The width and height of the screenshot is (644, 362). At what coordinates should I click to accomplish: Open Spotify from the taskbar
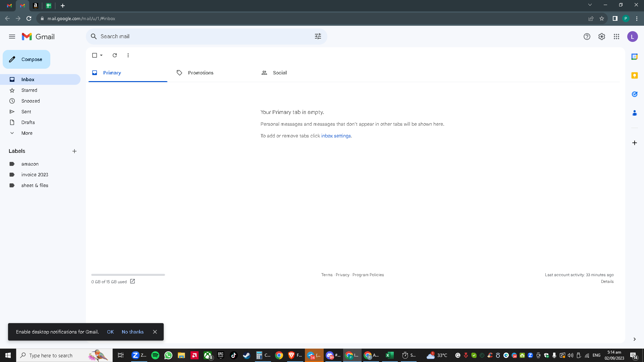155,355
